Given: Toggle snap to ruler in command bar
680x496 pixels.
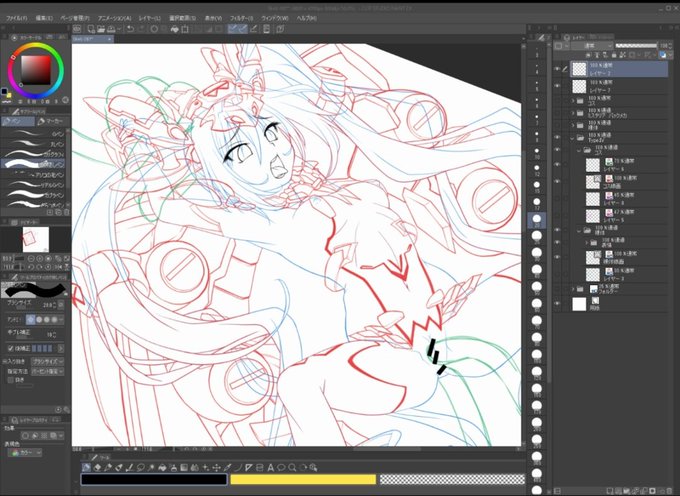Looking at the screenshot, I should 233,29.
